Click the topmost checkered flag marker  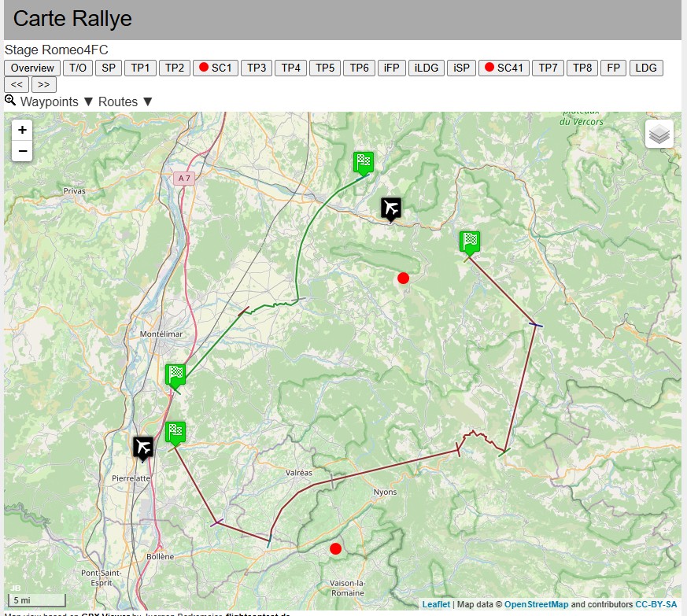[363, 162]
